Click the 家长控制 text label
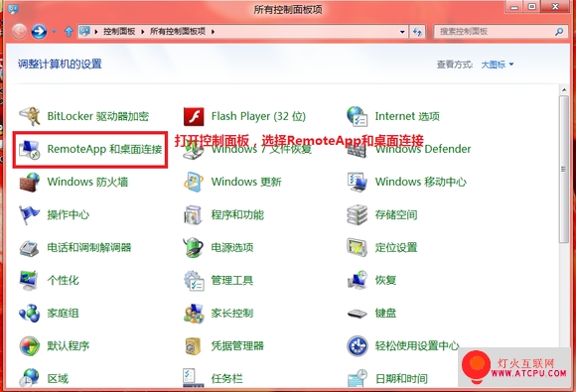Image resolution: width=576 pixels, height=392 pixels. coord(232,313)
